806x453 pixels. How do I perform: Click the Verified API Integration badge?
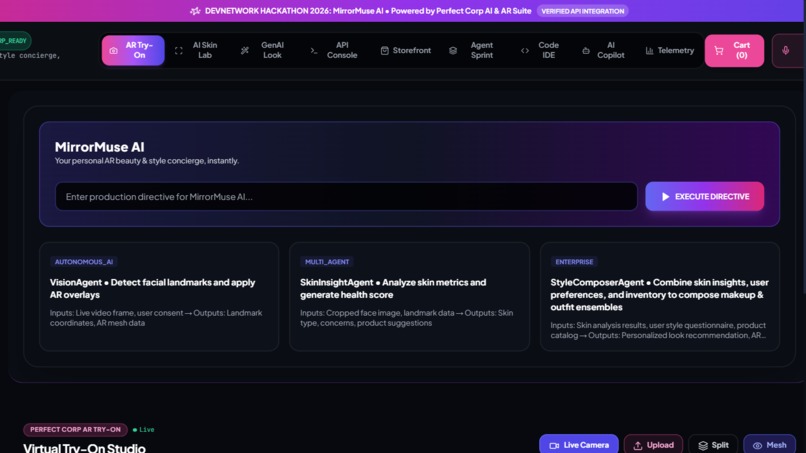pyautogui.click(x=582, y=11)
